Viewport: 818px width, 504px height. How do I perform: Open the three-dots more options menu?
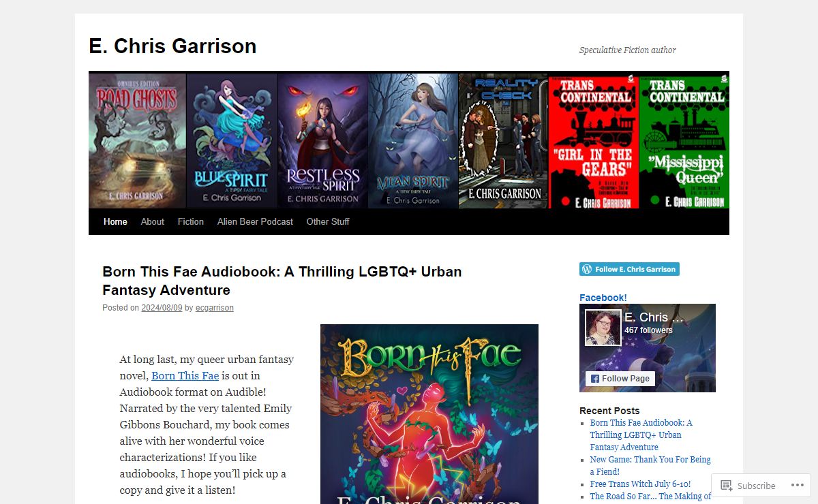pyautogui.click(x=798, y=485)
